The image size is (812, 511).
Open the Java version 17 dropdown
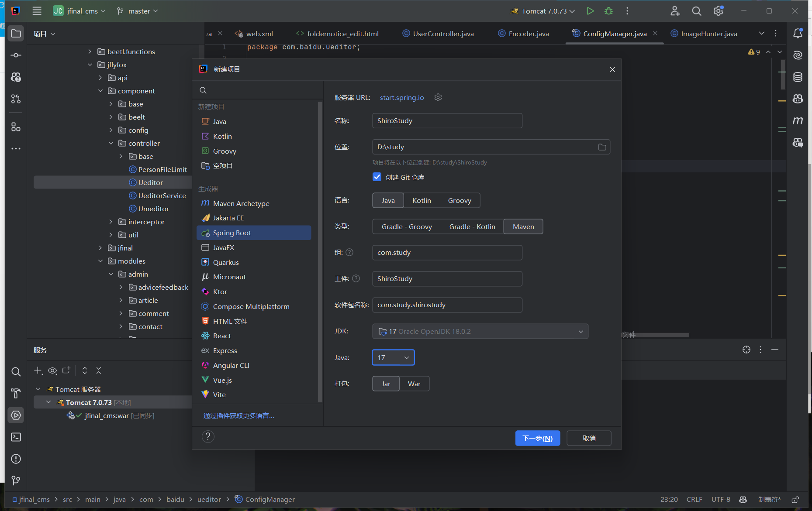[x=393, y=357]
